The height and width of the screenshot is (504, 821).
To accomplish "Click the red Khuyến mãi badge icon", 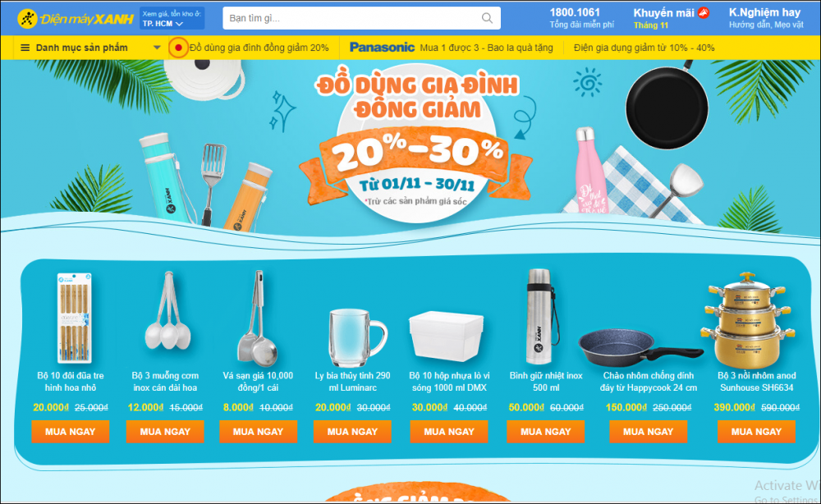I will (x=704, y=12).
